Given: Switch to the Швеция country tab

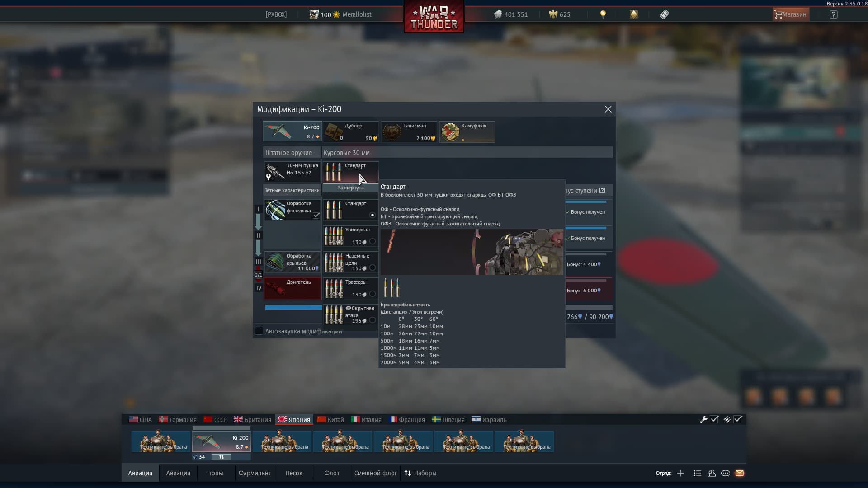Looking at the screenshot, I should click(x=448, y=420).
